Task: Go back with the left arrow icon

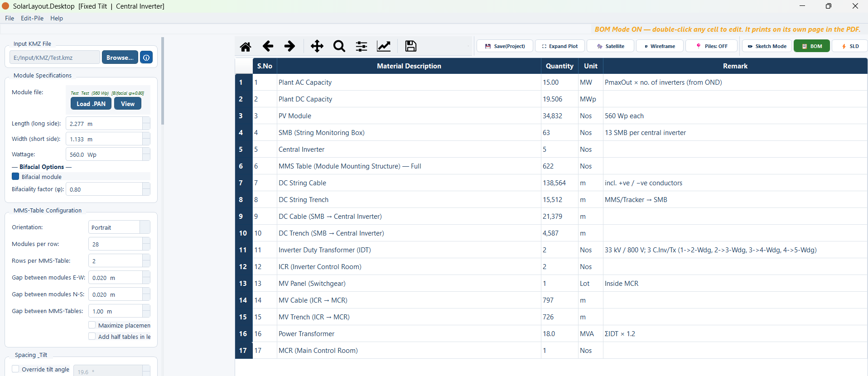Action: (268, 46)
